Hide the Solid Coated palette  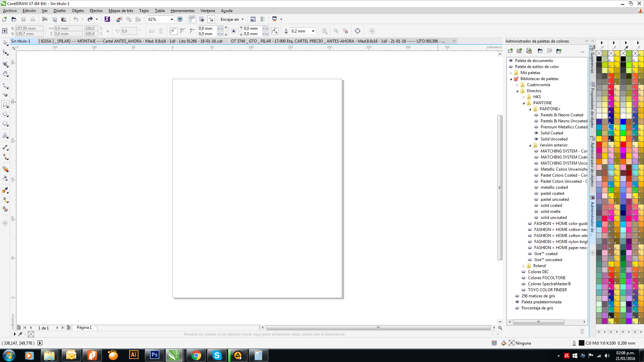tap(536, 133)
